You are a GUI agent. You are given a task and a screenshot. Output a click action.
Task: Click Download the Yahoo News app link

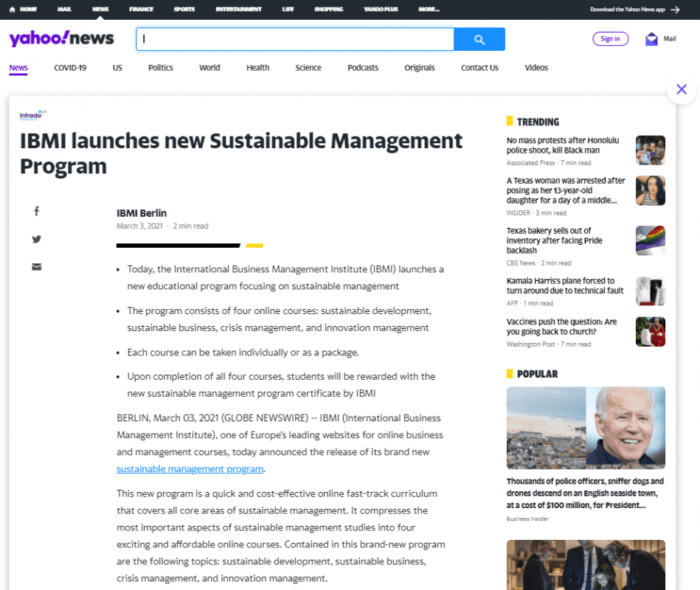click(627, 10)
